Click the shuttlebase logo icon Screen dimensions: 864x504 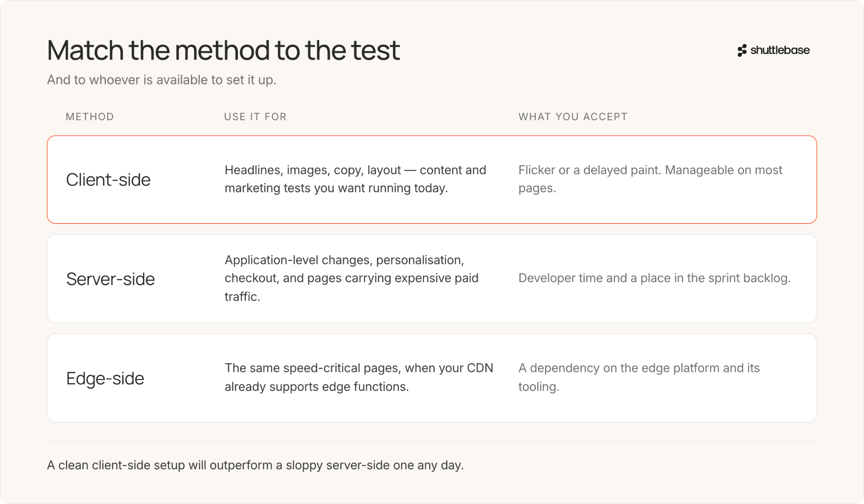742,51
